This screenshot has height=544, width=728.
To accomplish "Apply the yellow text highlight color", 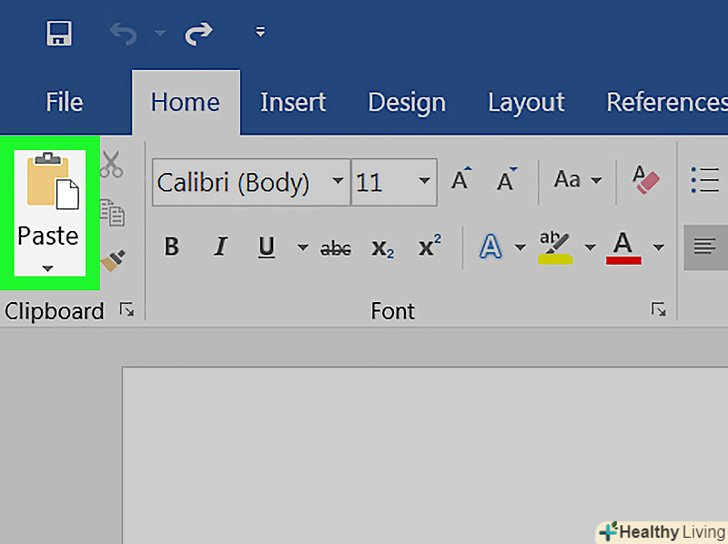I will click(555, 247).
